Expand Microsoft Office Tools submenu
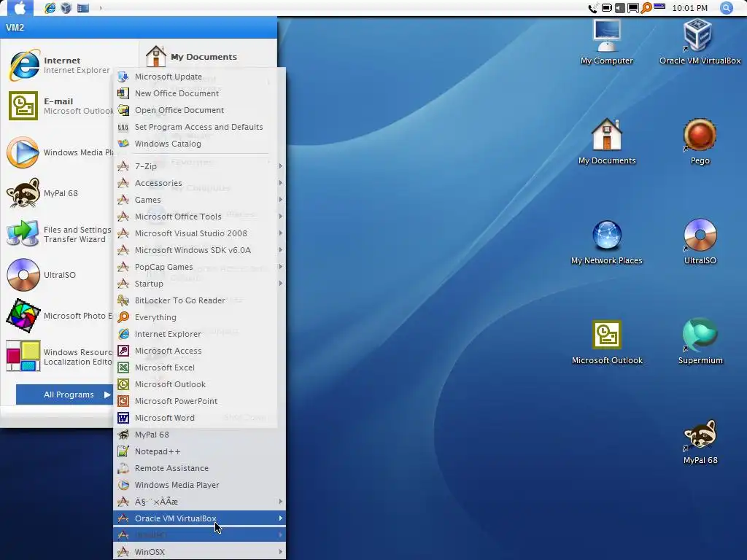This screenshot has height=560, width=747. (199, 217)
